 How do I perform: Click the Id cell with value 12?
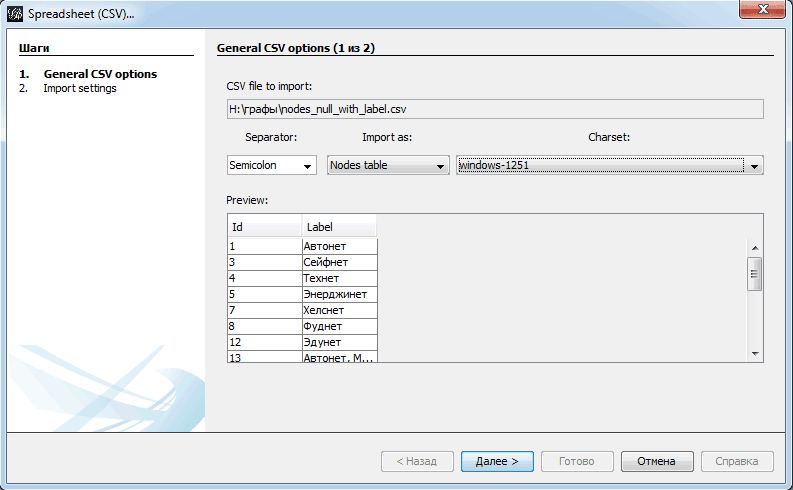pos(265,342)
